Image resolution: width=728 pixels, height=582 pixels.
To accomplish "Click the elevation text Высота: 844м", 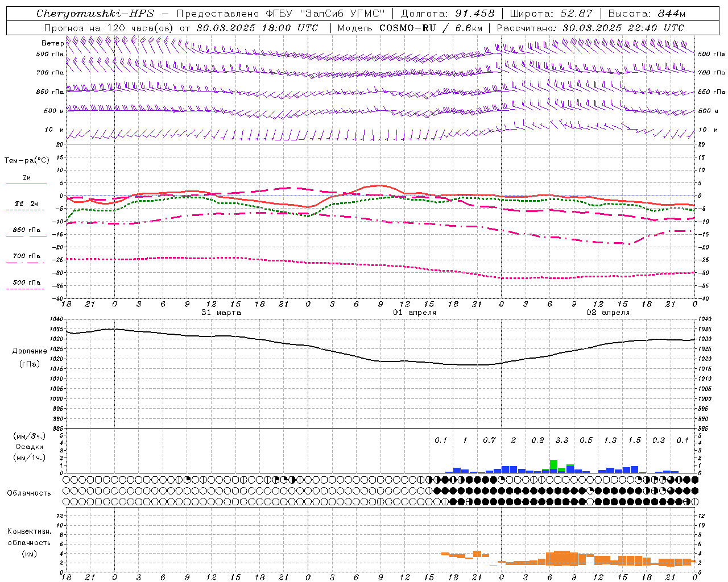I will [x=647, y=14].
